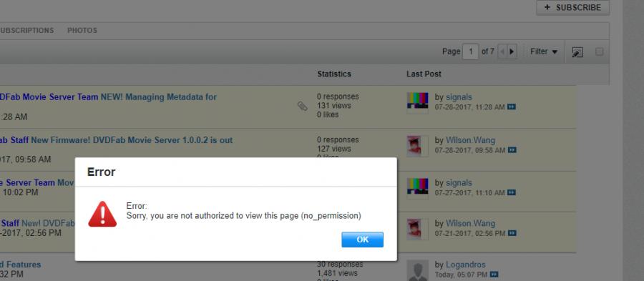This screenshot has height=281, width=644.
Task: Click the red warning icon in the dialog
Action: pos(102,214)
